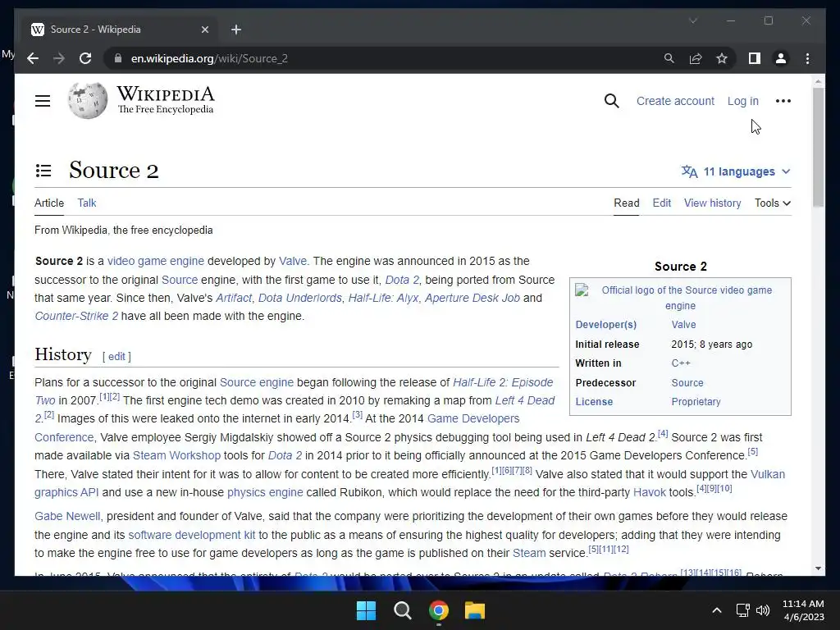Expand the Tools dropdown

click(773, 203)
